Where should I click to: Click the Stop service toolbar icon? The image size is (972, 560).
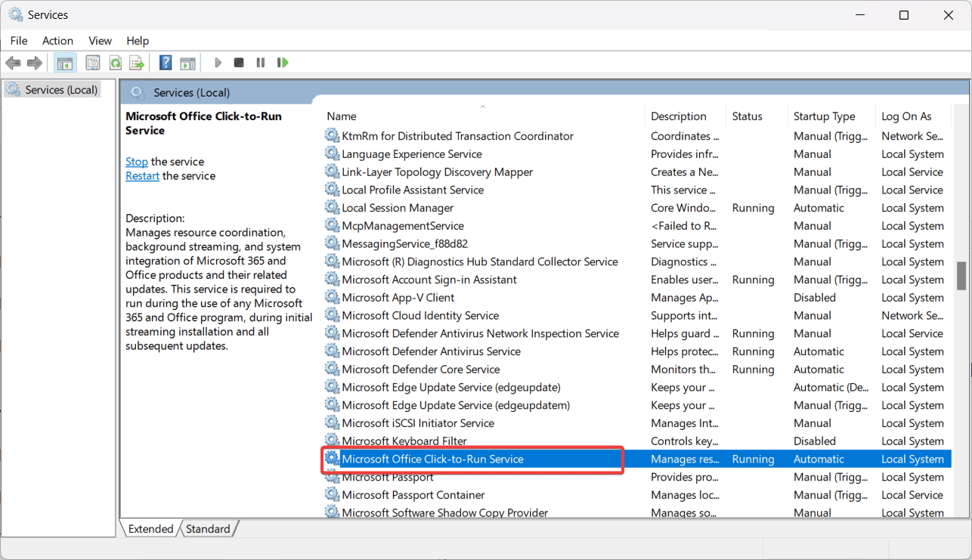click(238, 62)
